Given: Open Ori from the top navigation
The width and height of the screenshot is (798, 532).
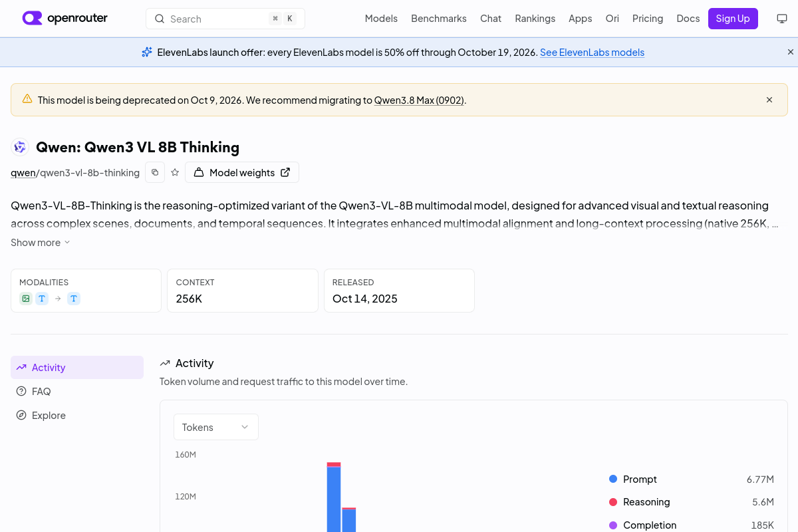Looking at the screenshot, I should click(612, 19).
